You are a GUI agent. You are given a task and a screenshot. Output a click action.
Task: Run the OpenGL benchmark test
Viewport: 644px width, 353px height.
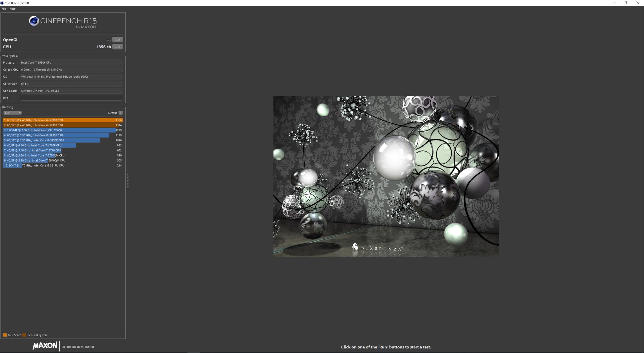coord(117,40)
